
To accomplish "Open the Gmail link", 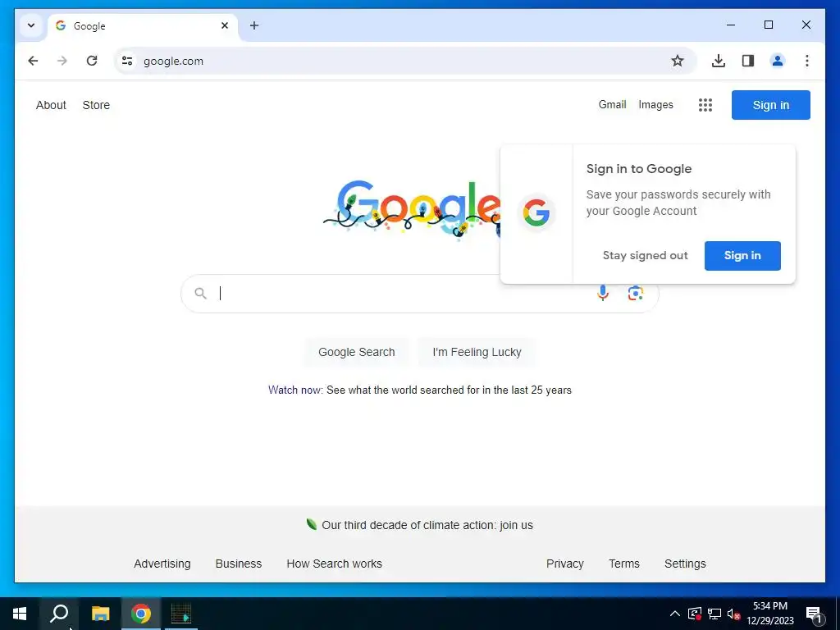I will (612, 104).
